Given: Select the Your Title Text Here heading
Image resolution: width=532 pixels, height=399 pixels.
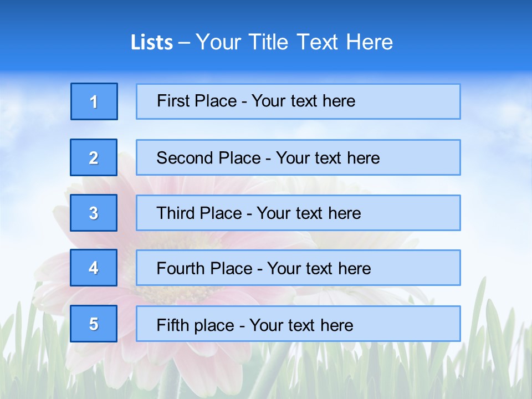Looking at the screenshot, I should (x=294, y=42).
